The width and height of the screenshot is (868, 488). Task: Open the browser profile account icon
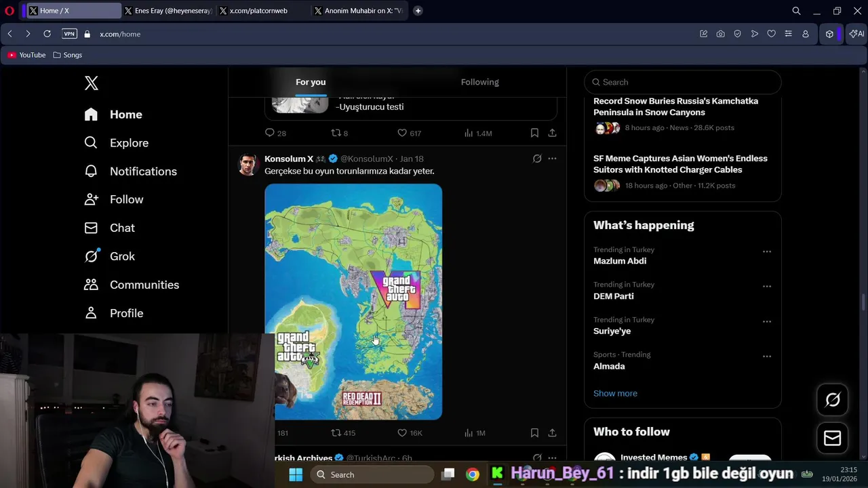point(806,34)
